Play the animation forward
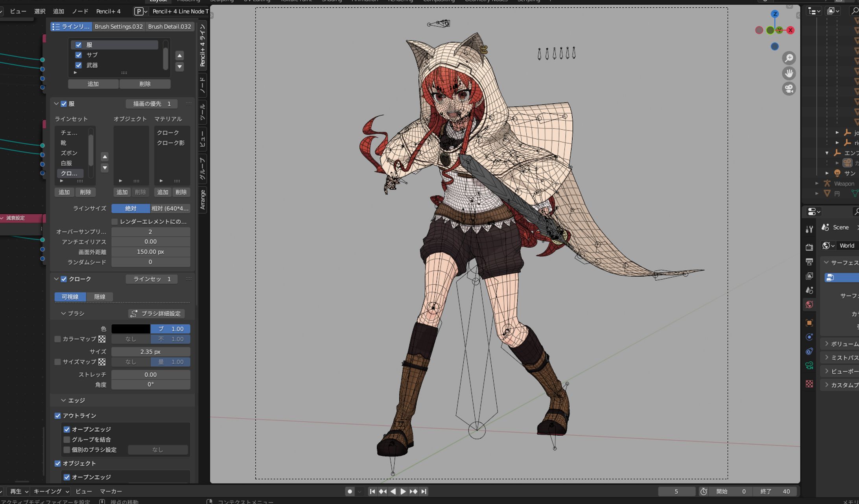Viewport: 859px width, 504px height. [x=403, y=491]
